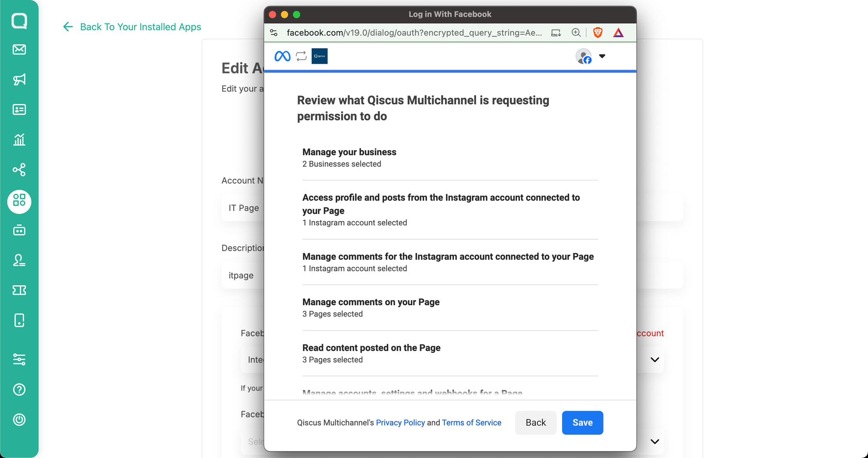Viewport: 868px width, 458px height.
Task: Click the Back button in dialog
Action: tap(536, 422)
